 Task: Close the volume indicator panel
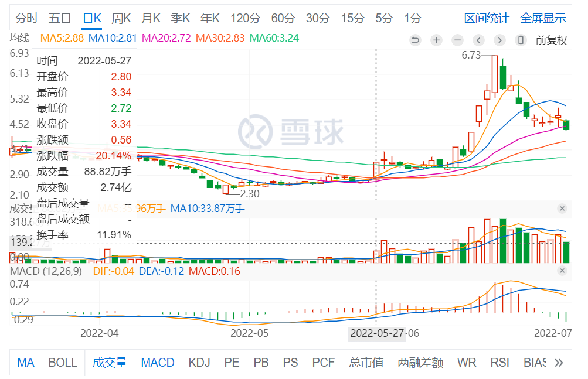pyautogui.click(x=562, y=209)
